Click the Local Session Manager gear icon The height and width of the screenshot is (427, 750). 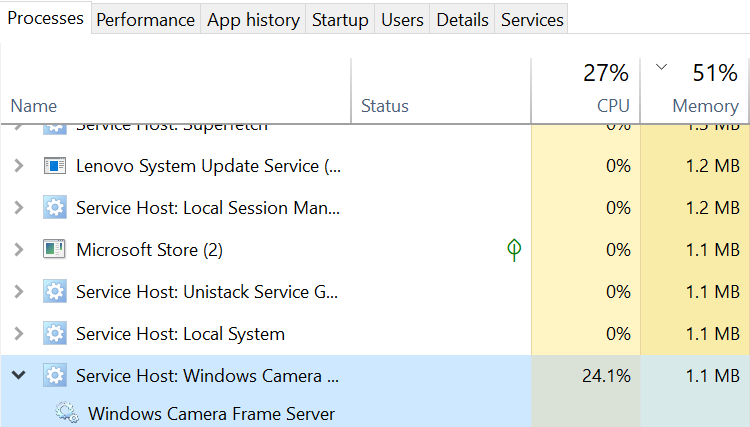point(55,208)
